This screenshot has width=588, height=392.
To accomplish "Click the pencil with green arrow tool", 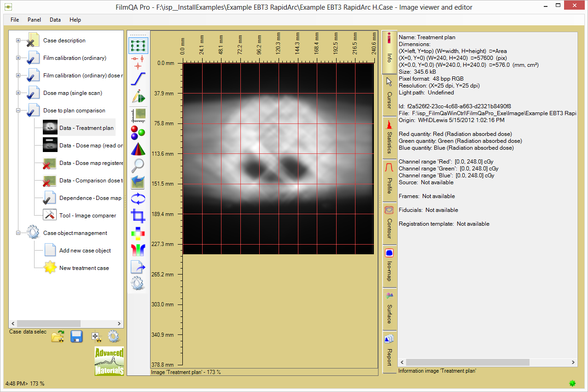I will (138, 96).
